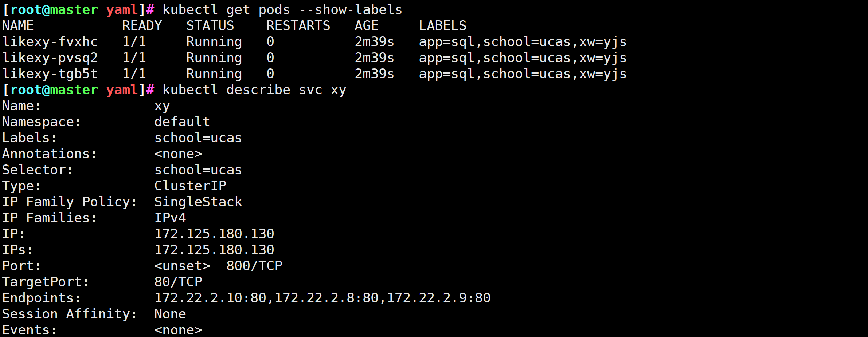Click the RESTARTS column header
The image size is (868, 337).
(x=298, y=26)
